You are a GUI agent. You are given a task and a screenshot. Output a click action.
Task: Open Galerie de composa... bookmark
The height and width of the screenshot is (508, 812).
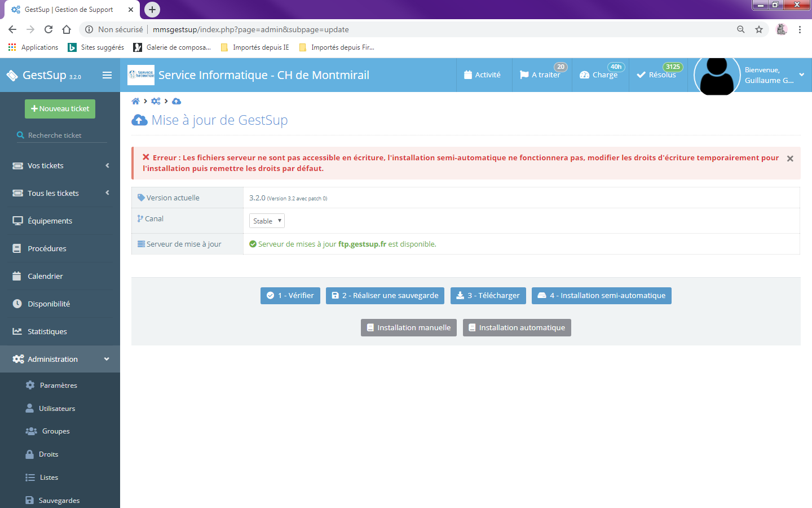tap(172, 47)
